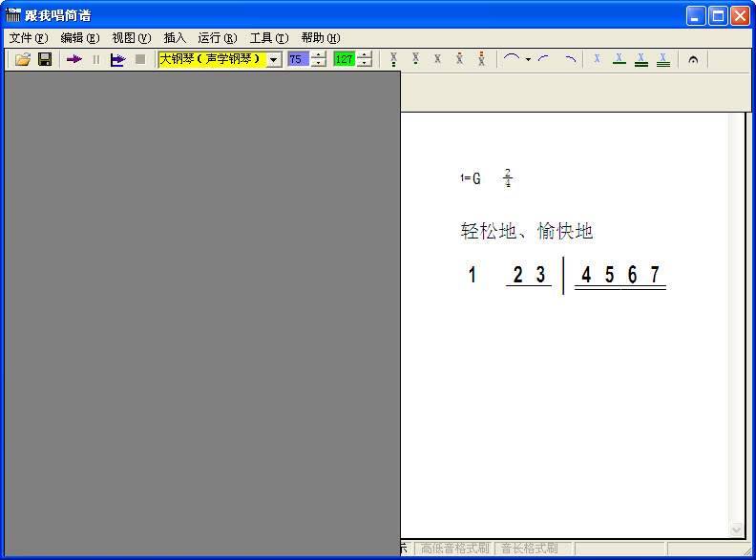Open the 帮助(H) menu
Image resolution: width=756 pixels, height=560 pixels.
click(x=321, y=38)
